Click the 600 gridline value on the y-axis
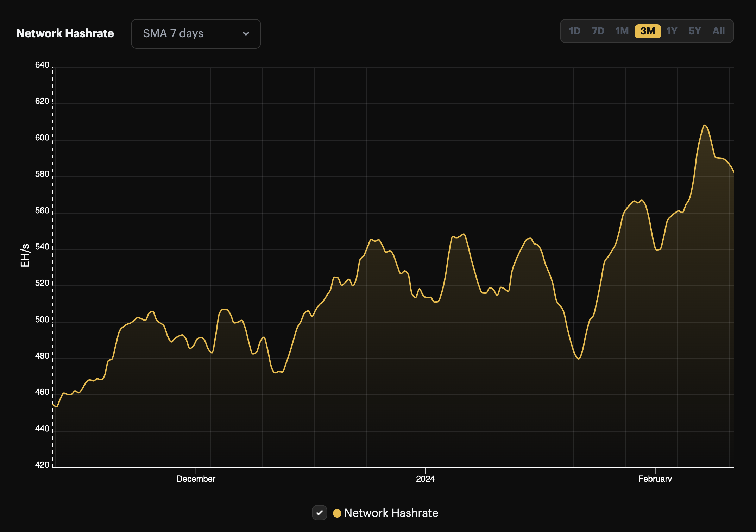This screenshot has width=756, height=532. 42,138
